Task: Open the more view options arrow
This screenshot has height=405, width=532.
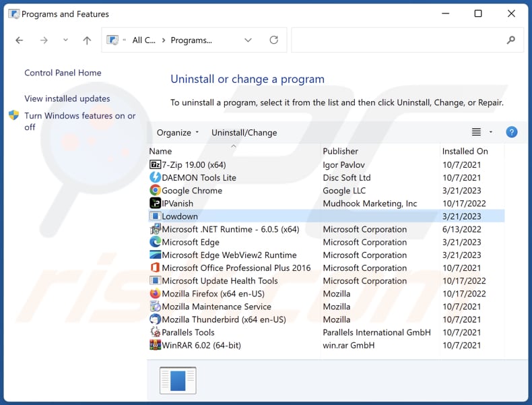Action: 491,132
